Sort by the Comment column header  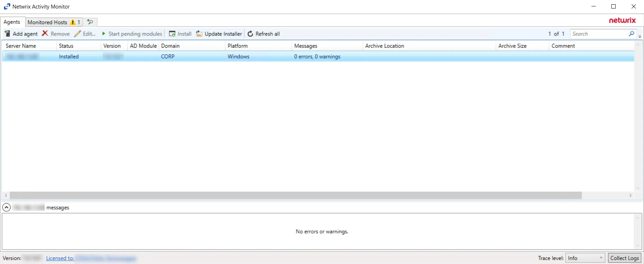(x=591, y=46)
